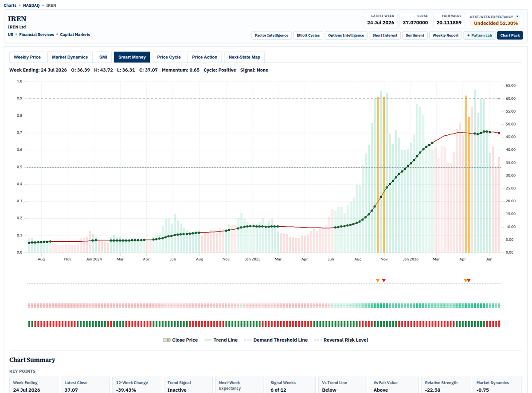
Task: Click the IREN Ltd company name
Action: pos(17,27)
